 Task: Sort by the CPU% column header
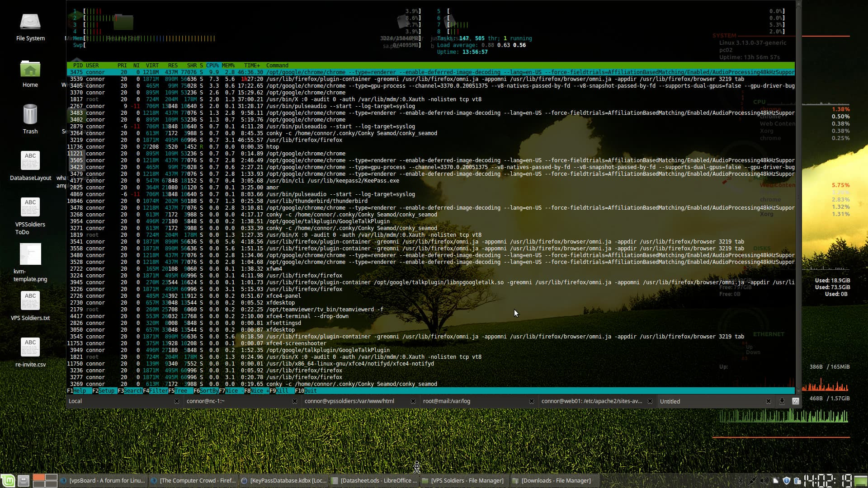212,66
